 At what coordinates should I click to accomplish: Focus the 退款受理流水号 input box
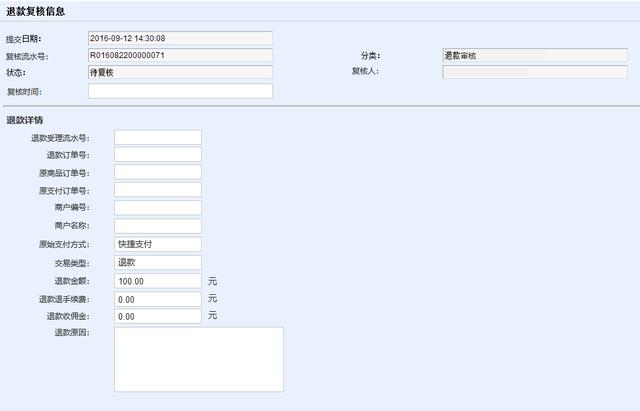point(158,138)
